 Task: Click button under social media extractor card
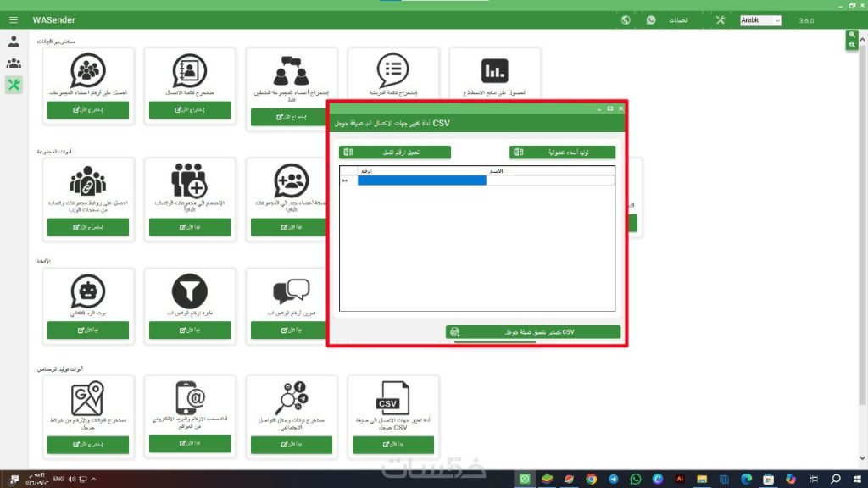click(x=292, y=444)
